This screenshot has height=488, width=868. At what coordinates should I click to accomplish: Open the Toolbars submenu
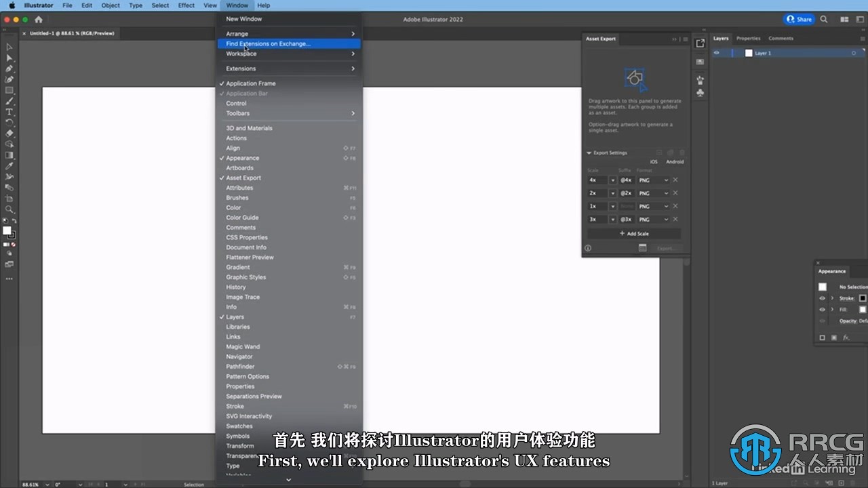click(289, 113)
